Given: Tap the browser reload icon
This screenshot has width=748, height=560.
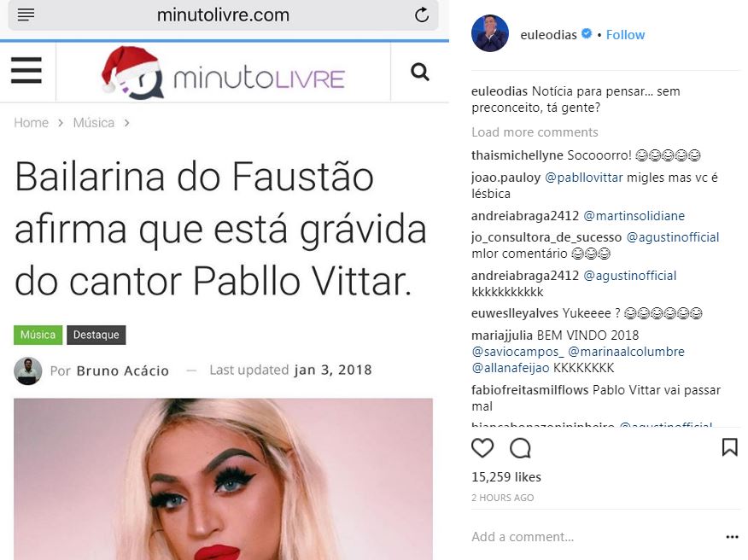Looking at the screenshot, I should point(422,15).
